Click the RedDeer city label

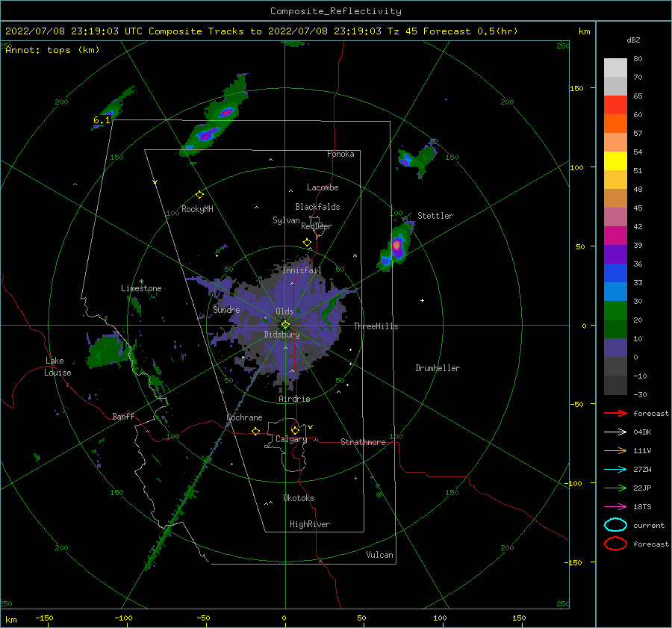coord(317,226)
